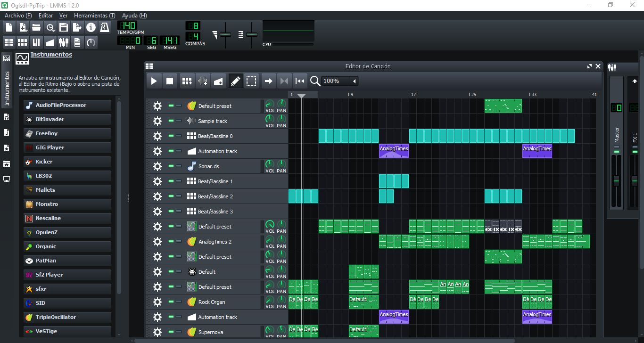Viewport: 644px width, 343px height.
Task: Export the project using the export icon
Action: tap(77, 27)
